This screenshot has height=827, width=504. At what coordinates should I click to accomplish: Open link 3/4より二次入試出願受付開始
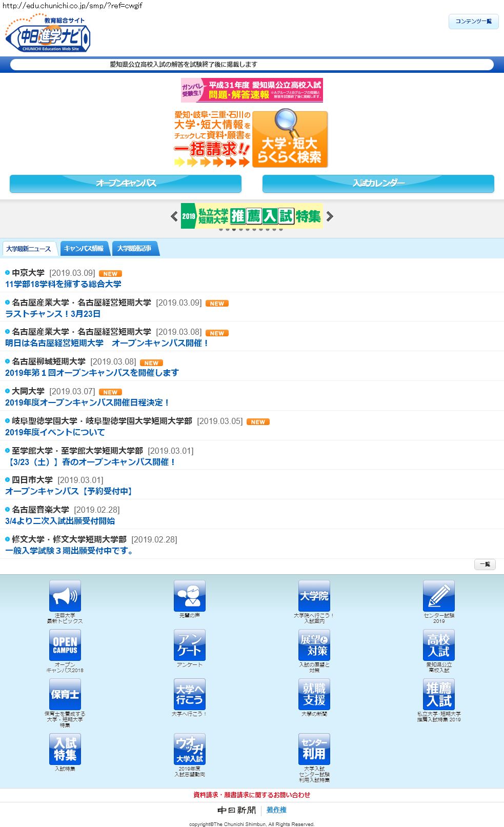point(60,521)
